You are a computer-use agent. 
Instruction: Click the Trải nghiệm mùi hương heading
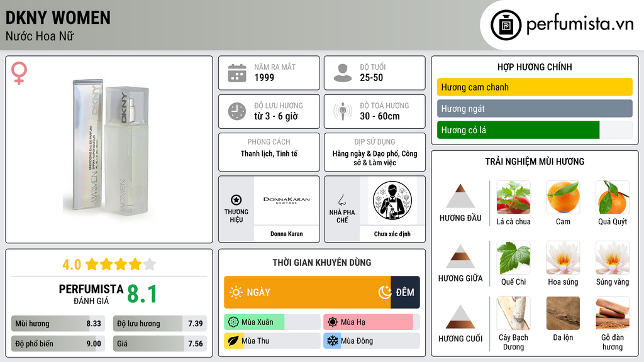coord(535,162)
